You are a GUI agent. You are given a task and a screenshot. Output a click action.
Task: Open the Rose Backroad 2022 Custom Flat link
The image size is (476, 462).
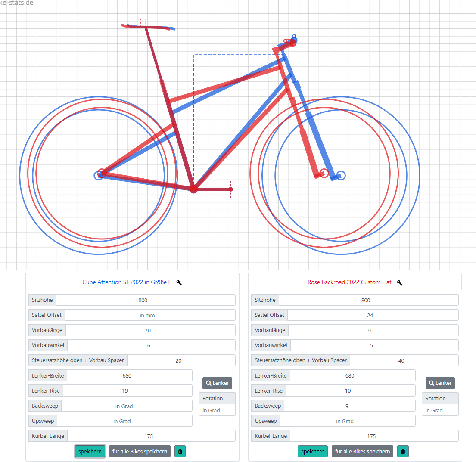349,282
